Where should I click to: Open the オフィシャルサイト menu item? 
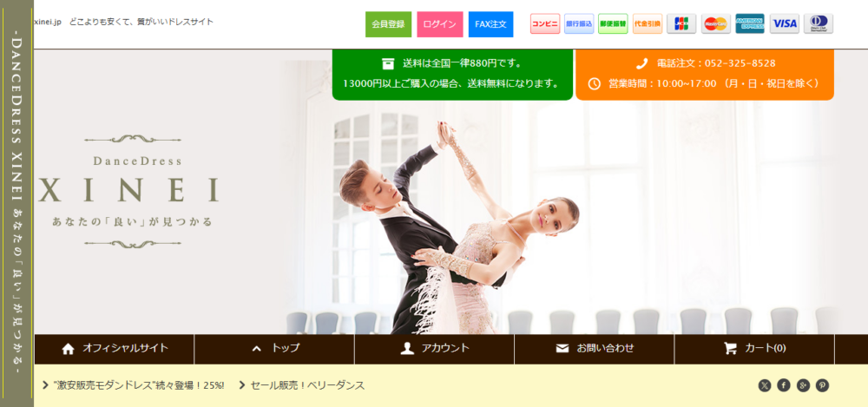115,349
